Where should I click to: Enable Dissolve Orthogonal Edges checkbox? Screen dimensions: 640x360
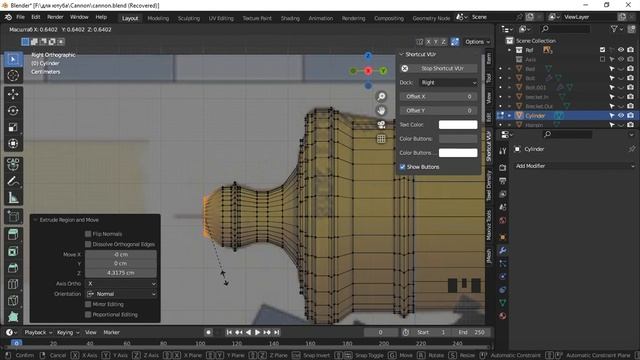point(88,244)
